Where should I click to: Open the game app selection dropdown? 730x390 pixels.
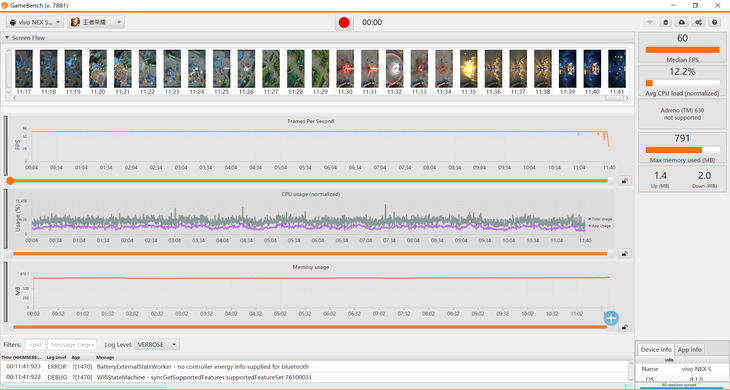pos(95,22)
